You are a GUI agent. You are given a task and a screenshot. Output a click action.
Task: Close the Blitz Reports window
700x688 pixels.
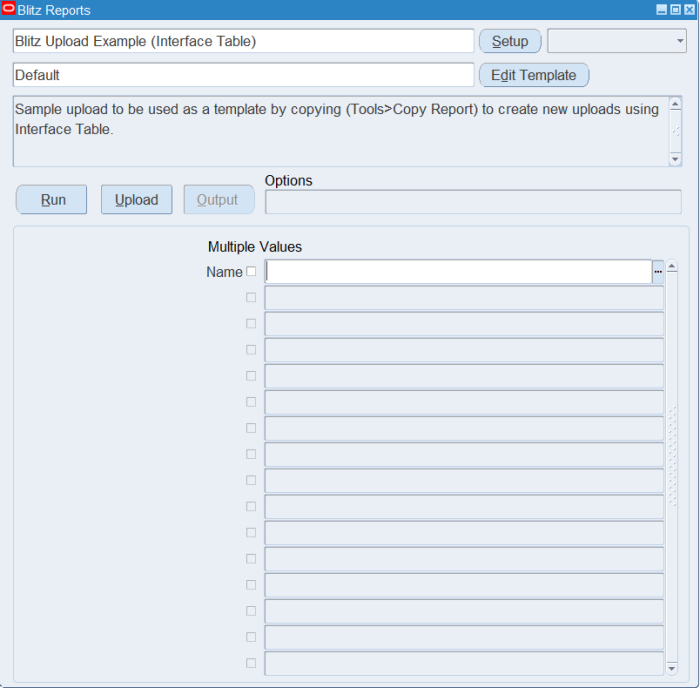689,9
